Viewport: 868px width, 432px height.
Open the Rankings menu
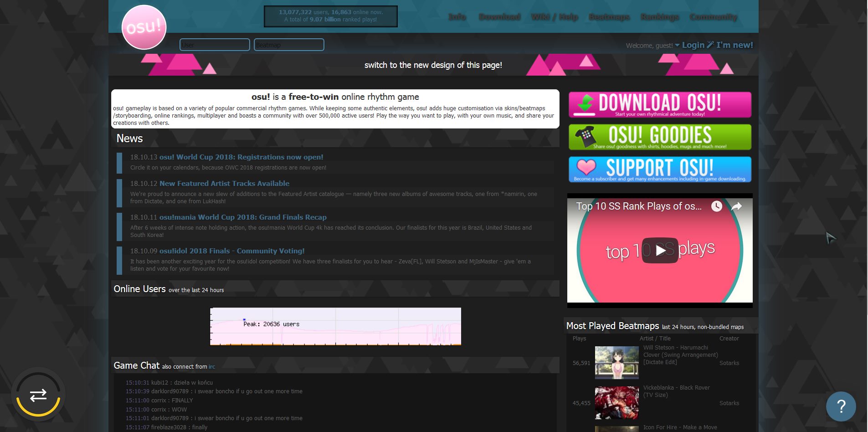point(659,17)
